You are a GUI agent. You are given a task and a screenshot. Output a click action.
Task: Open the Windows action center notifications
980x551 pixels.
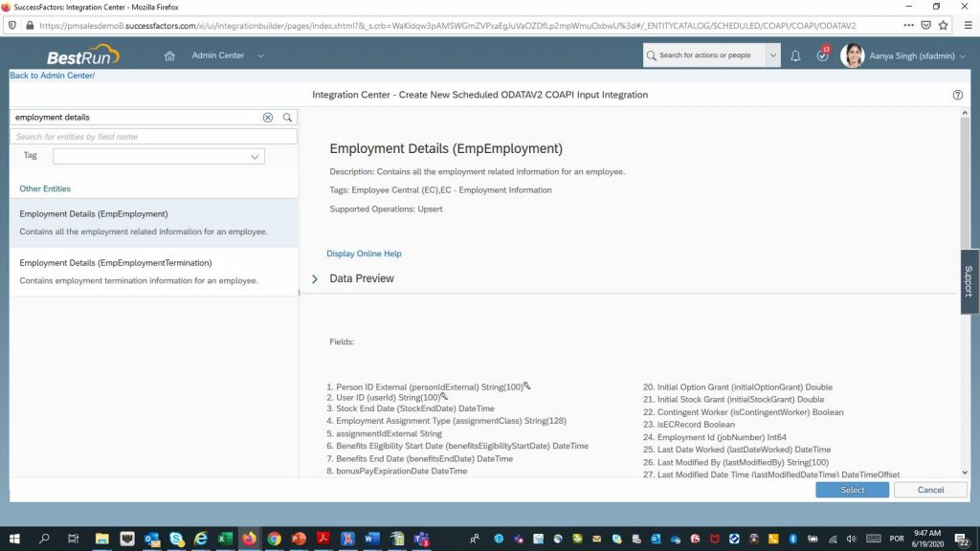click(961, 540)
